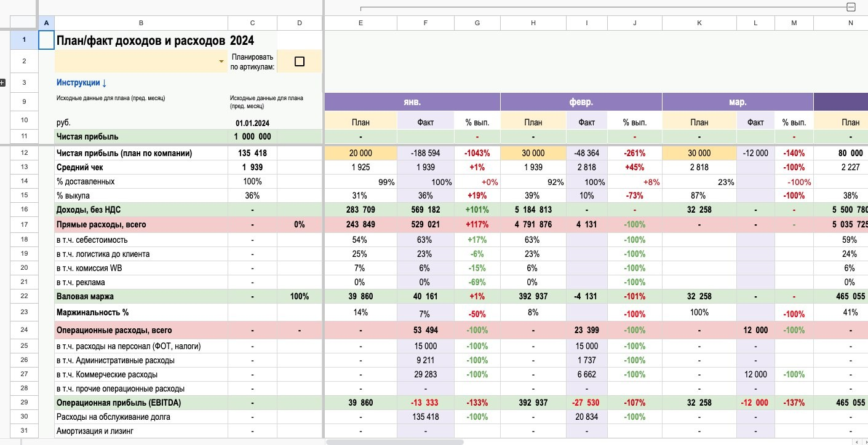This screenshot has height=445, width=868.
Task: Expand hidden rows with the plus icon
Action: tap(2, 82)
